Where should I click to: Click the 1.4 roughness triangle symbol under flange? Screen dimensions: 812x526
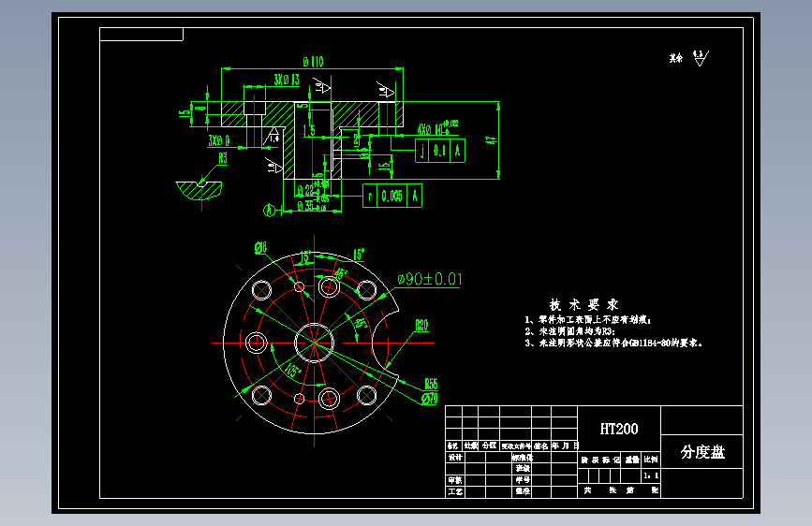(273, 136)
